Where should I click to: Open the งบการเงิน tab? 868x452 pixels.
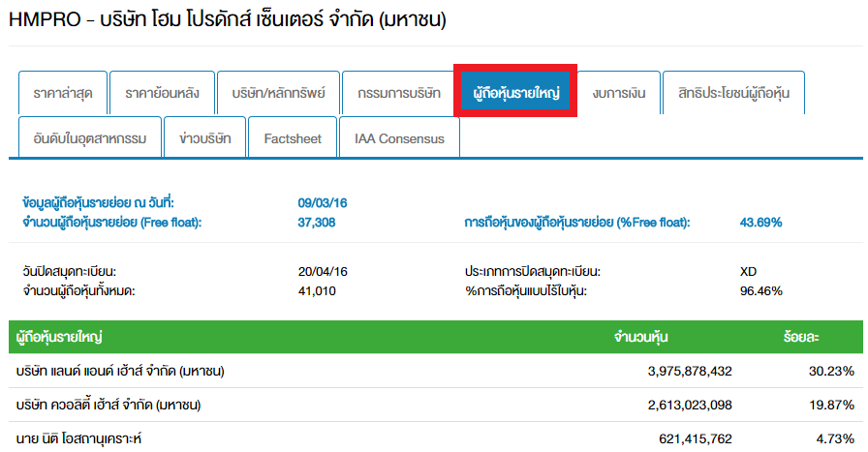tap(619, 93)
